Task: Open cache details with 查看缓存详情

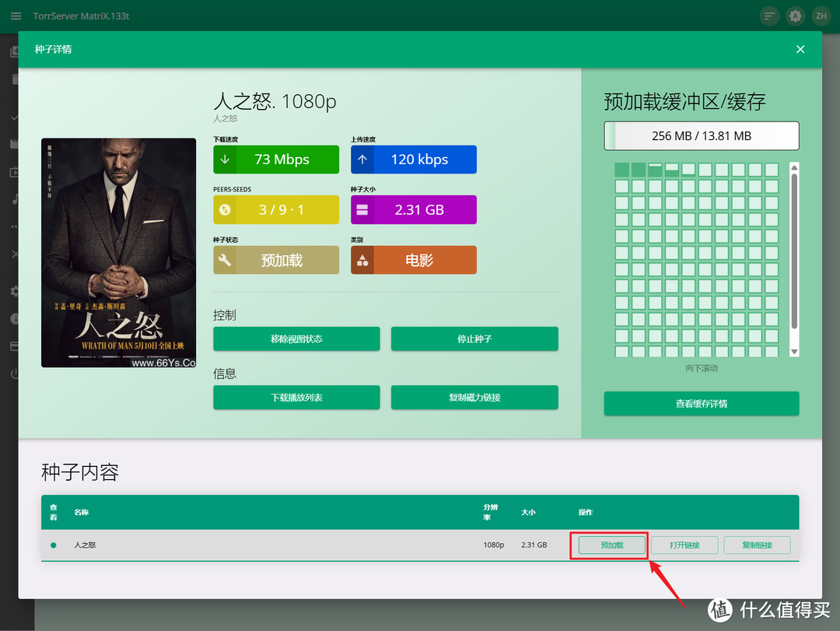Action: [x=701, y=403]
